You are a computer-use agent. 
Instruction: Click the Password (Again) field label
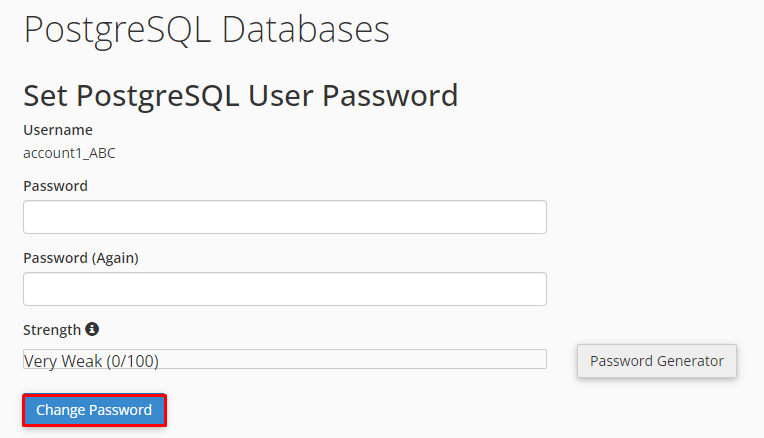click(80, 258)
